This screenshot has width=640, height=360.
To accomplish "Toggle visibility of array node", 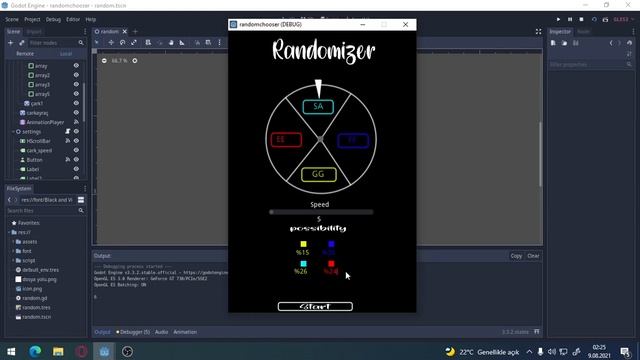I will point(76,65).
